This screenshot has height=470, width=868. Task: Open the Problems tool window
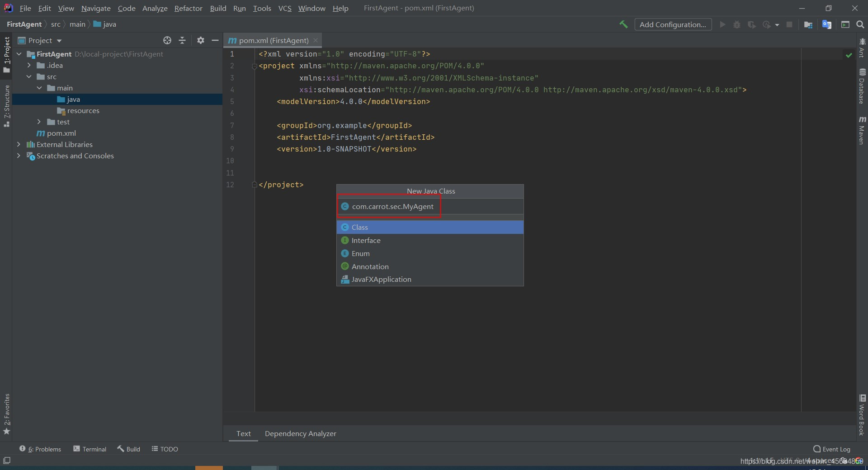tap(40, 449)
